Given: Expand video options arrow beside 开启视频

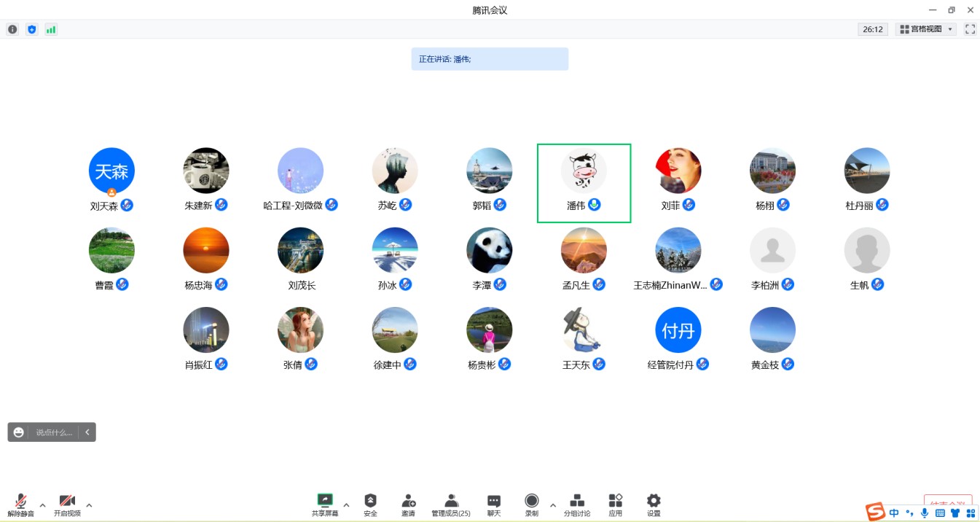Looking at the screenshot, I should coord(89,505).
